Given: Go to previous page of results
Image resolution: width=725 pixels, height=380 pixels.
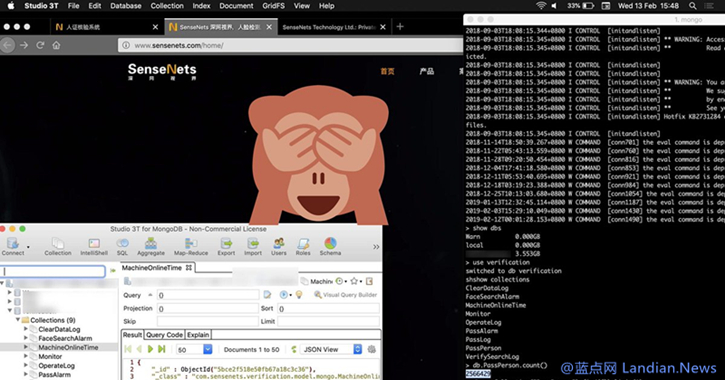Looking at the screenshot, I should click(x=139, y=349).
